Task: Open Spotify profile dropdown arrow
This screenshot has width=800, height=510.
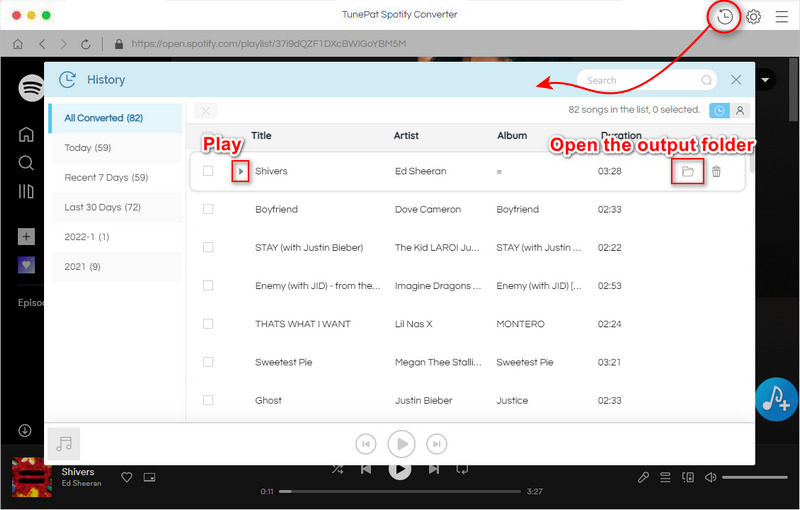Action: pos(765,80)
